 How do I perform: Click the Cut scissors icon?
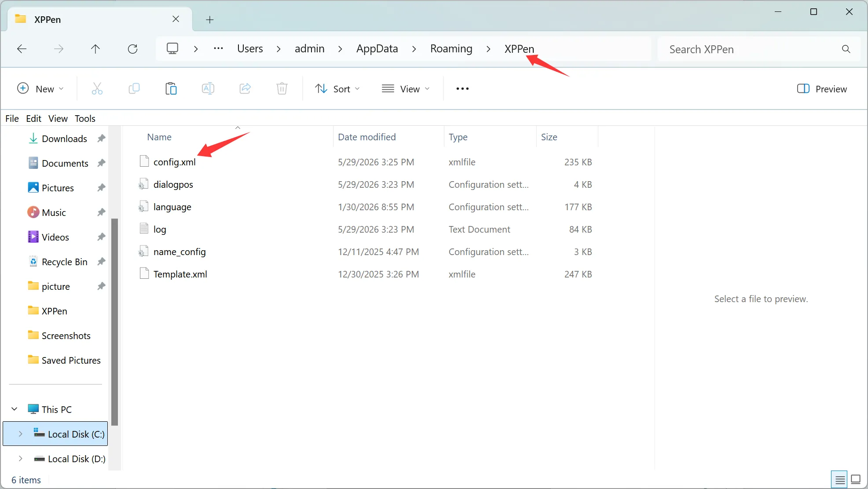point(97,89)
